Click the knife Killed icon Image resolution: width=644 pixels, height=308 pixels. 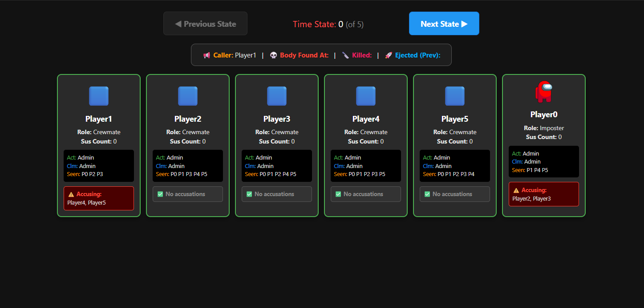[345, 55]
